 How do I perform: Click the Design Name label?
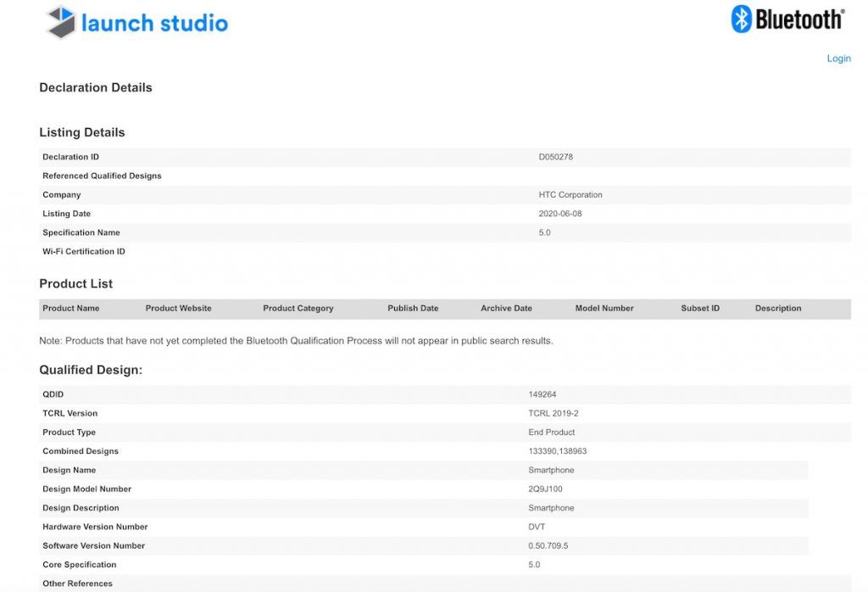(x=70, y=470)
